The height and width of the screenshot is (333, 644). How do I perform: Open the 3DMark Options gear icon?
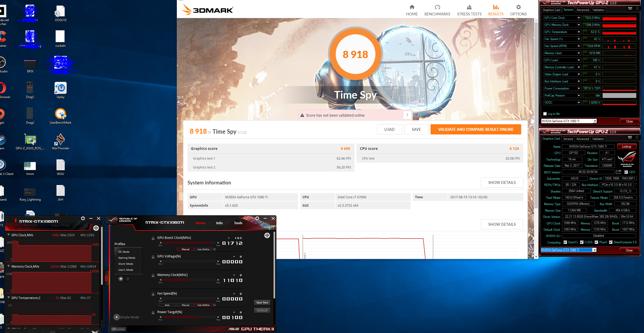click(518, 7)
